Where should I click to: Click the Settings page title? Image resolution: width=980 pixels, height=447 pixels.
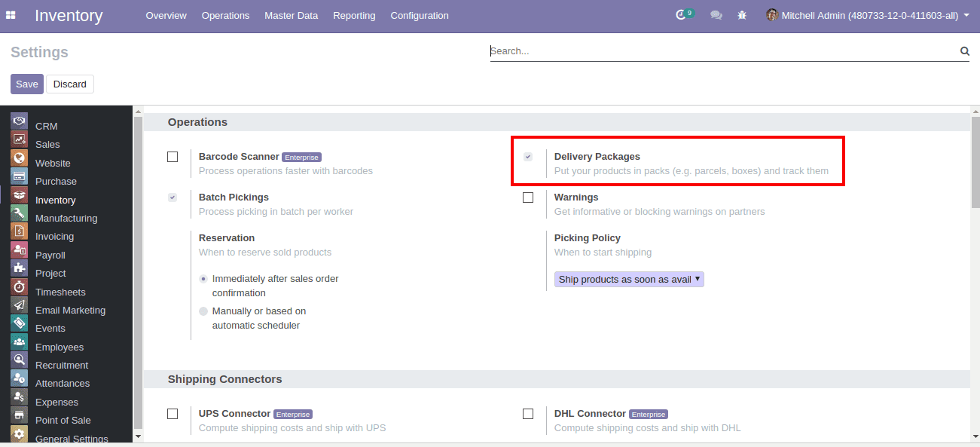pos(39,52)
